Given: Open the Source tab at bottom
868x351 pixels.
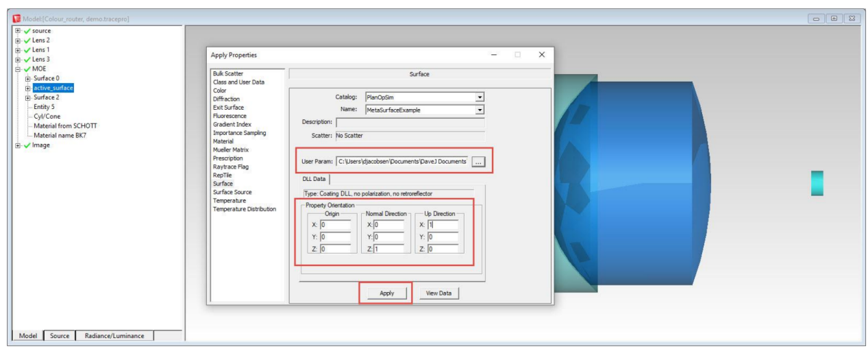Looking at the screenshot, I should 60,336.
